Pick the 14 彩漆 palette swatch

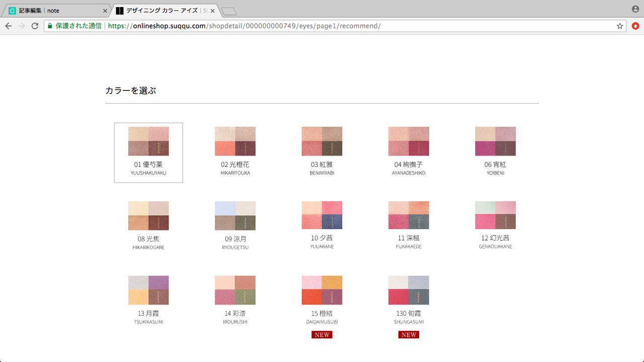point(235,290)
